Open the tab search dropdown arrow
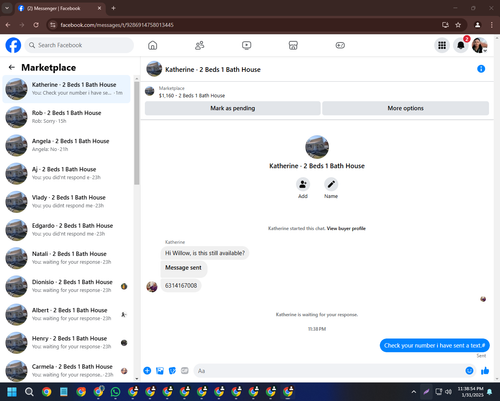The height and width of the screenshot is (401, 500). coord(7,8)
